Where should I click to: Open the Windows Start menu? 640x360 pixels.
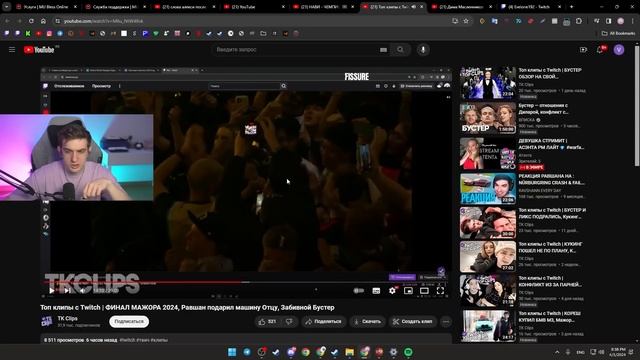pos(232,352)
